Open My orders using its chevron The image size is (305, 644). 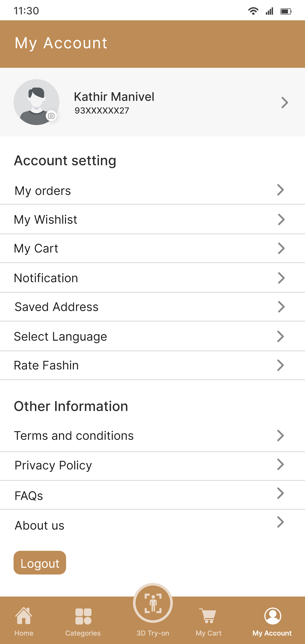pyautogui.click(x=280, y=190)
